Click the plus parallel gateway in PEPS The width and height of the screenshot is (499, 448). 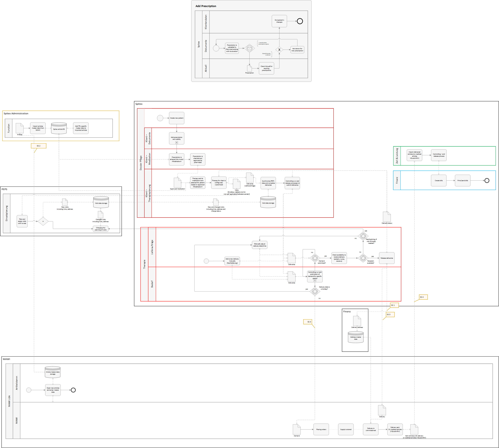point(43,221)
